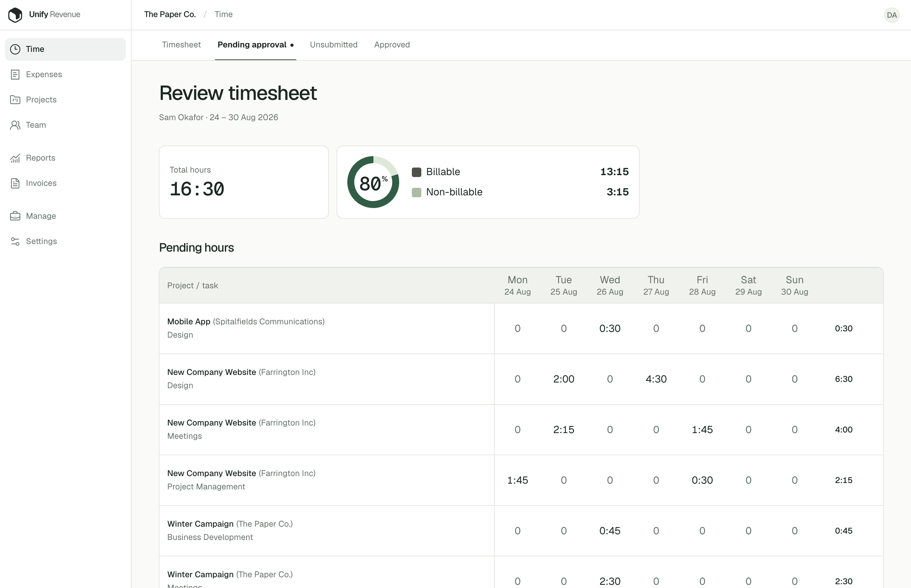
Task: Click New Company Website Project Management row
Action: coord(241,480)
